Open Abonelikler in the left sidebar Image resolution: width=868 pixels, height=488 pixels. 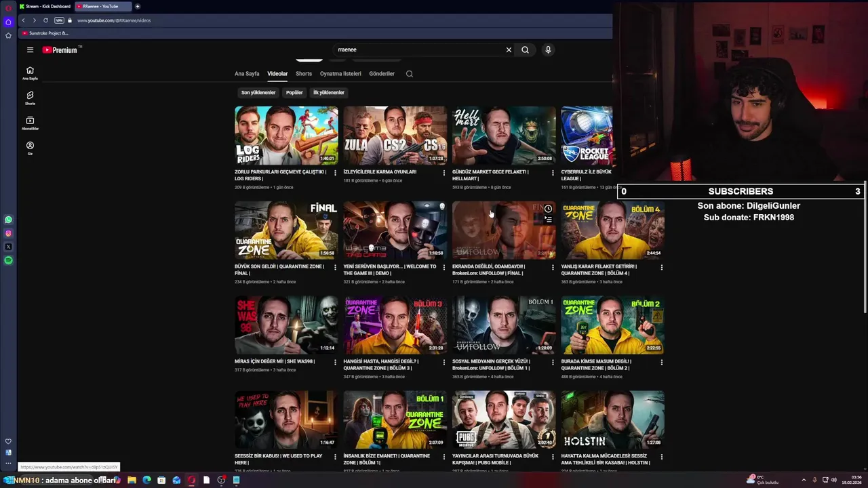(30, 123)
